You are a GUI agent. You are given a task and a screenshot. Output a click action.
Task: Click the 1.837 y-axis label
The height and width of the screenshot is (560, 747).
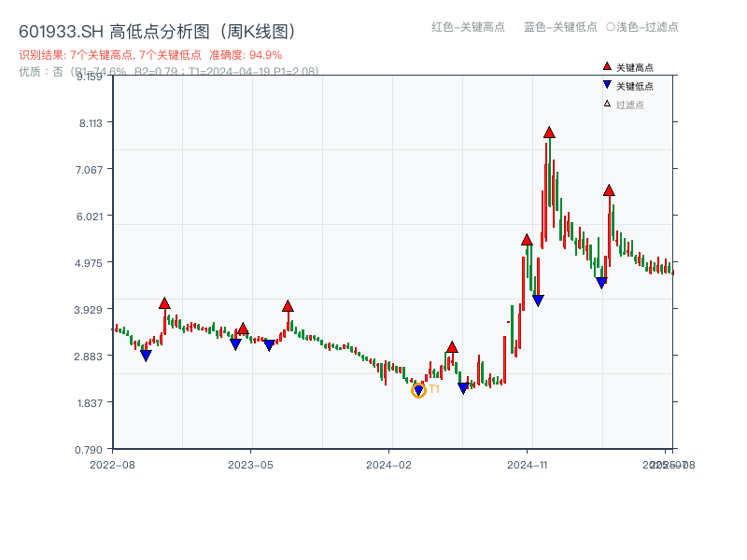[x=90, y=403]
